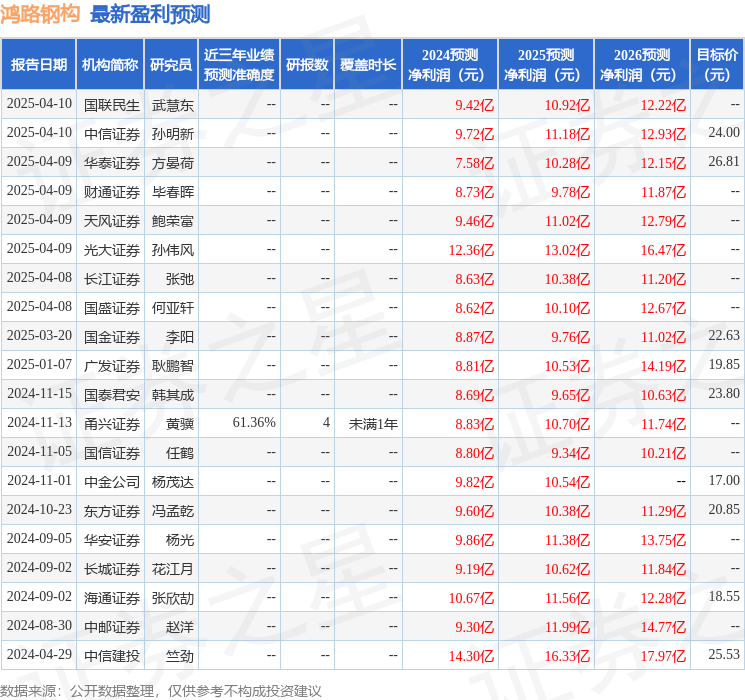The height and width of the screenshot is (700, 745).
Task: Click the 最新盈利预测 heading
Action: tap(150, 14)
